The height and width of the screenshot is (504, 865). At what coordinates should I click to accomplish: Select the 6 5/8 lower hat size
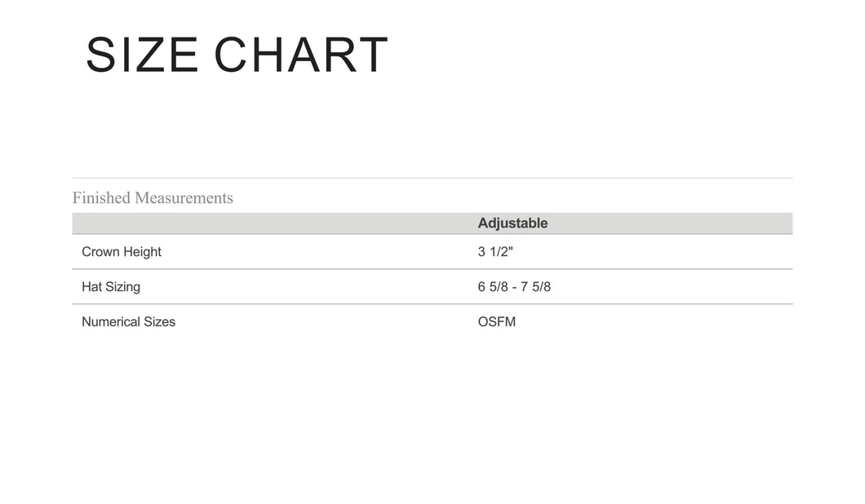[491, 287]
